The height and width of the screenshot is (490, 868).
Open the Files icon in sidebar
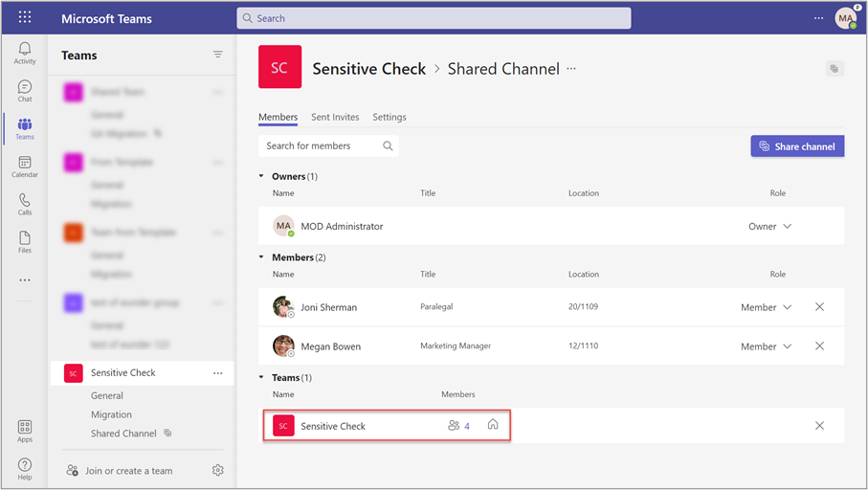pyautogui.click(x=25, y=241)
